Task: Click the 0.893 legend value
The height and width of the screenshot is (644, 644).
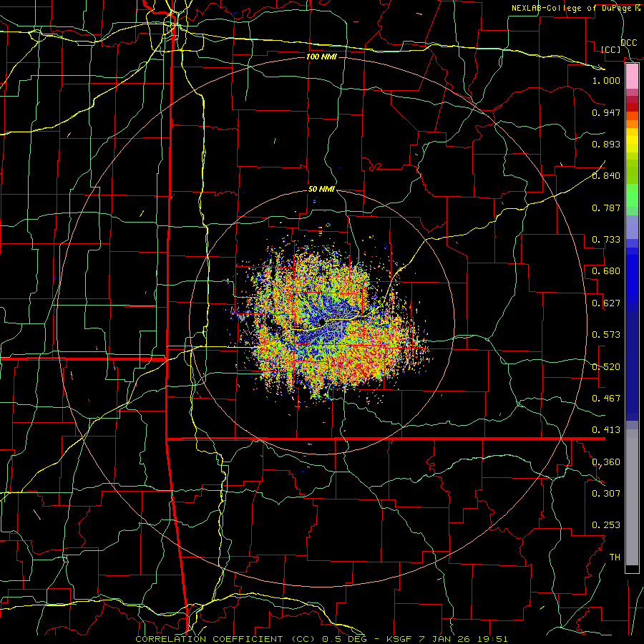Action: click(x=606, y=144)
